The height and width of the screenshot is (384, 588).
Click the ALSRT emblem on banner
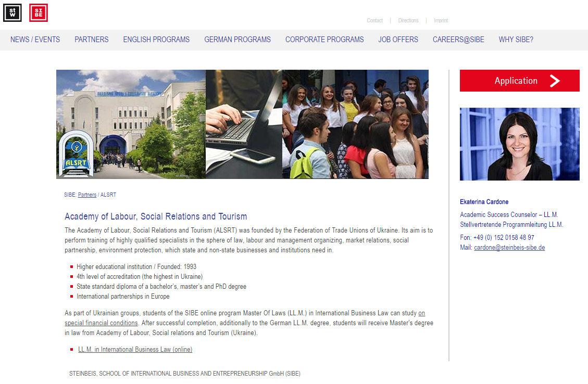[x=77, y=154]
